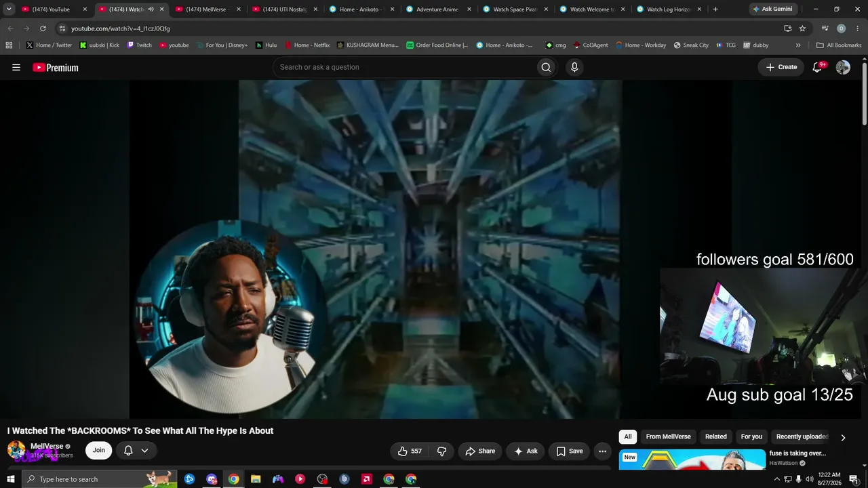Open Chrome three-dot menu
The image size is (868, 488).
click(x=857, y=28)
